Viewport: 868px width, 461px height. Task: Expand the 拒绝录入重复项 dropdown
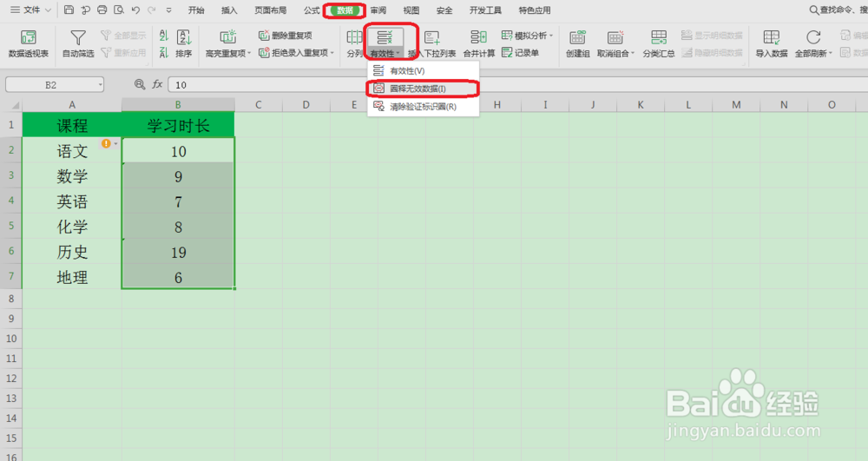pos(332,53)
